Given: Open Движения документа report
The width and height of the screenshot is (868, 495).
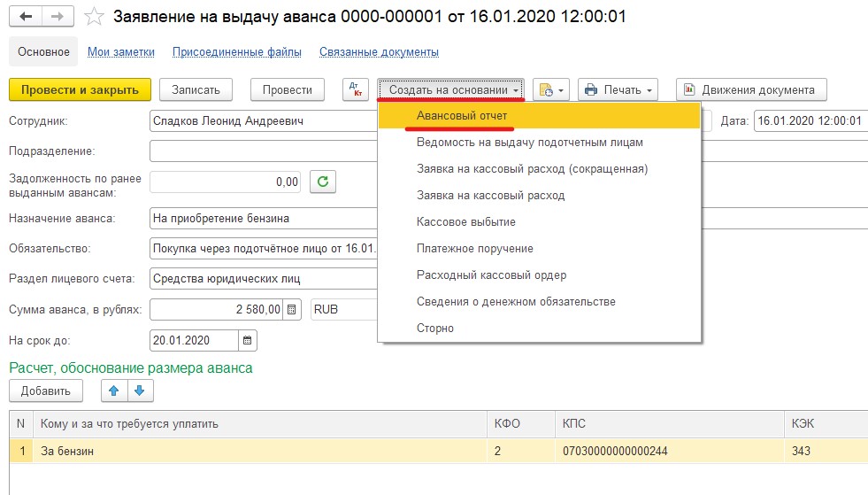Looking at the screenshot, I should pos(751,89).
